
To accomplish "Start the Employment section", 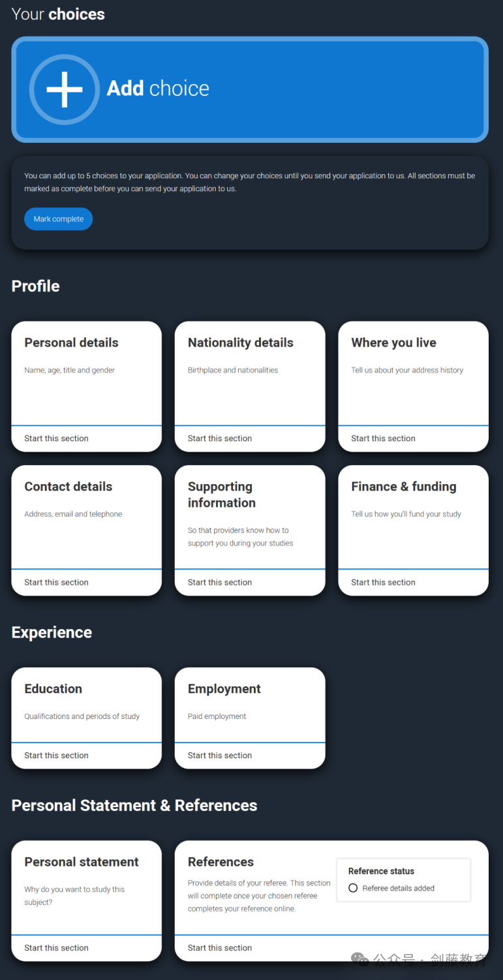I will 220,756.
